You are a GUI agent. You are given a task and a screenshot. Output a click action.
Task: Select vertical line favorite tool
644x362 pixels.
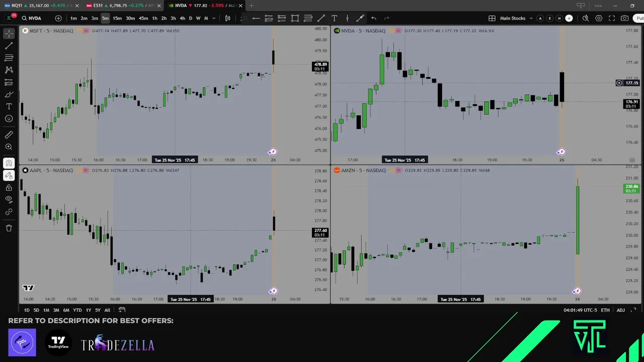pyautogui.click(x=347, y=18)
